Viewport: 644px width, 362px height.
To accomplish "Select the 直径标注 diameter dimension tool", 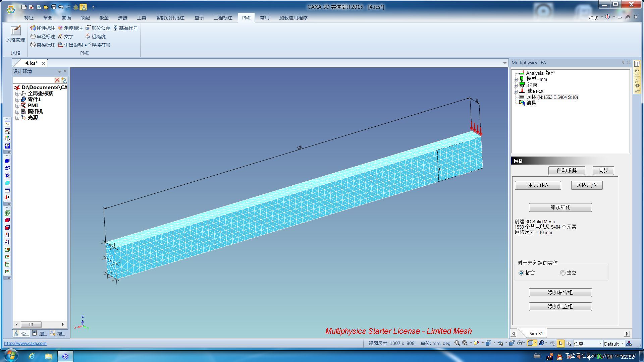I will pyautogui.click(x=43, y=45).
